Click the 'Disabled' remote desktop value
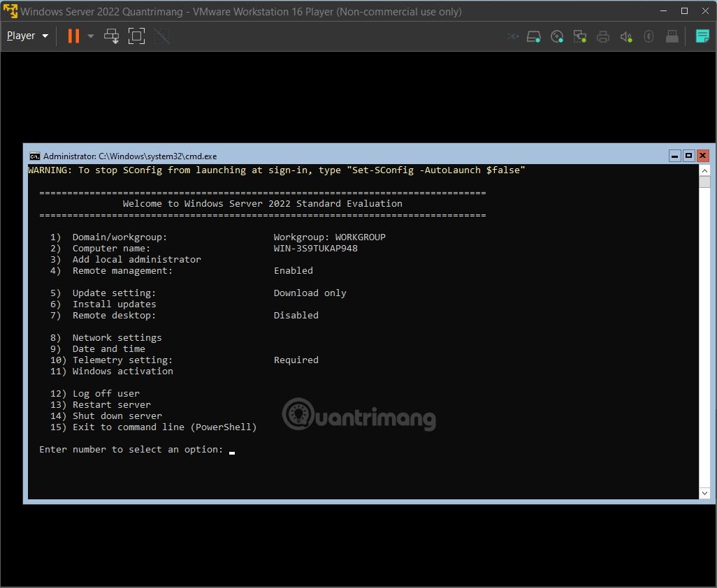The image size is (717, 588). [296, 316]
